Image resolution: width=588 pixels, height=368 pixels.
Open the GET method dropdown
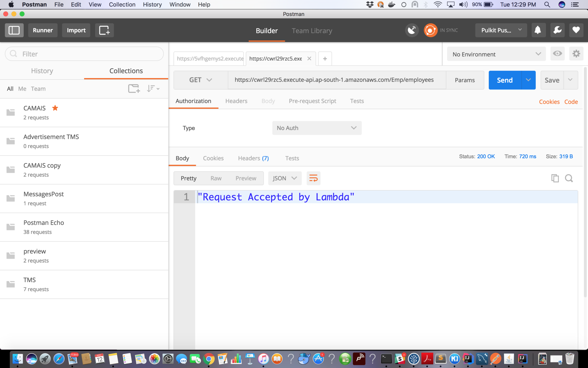tap(201, 80)
